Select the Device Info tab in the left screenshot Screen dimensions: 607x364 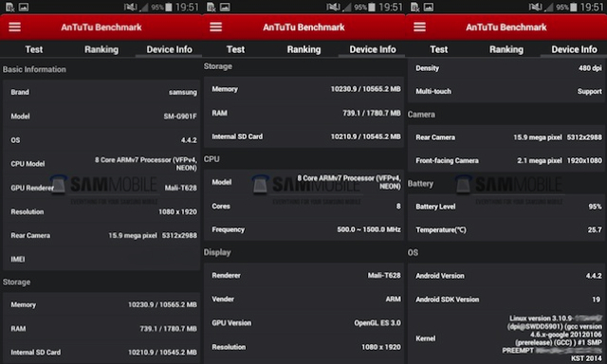pos(169,49)
